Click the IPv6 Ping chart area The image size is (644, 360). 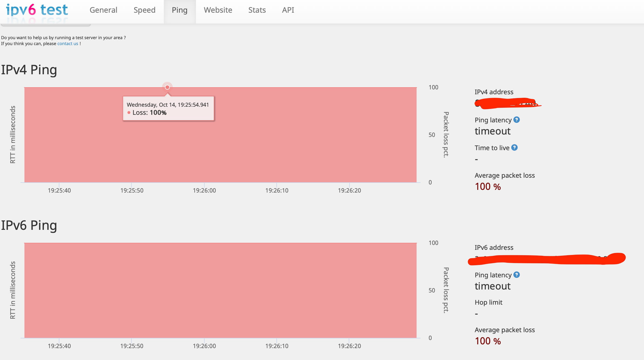coord(220,290)
